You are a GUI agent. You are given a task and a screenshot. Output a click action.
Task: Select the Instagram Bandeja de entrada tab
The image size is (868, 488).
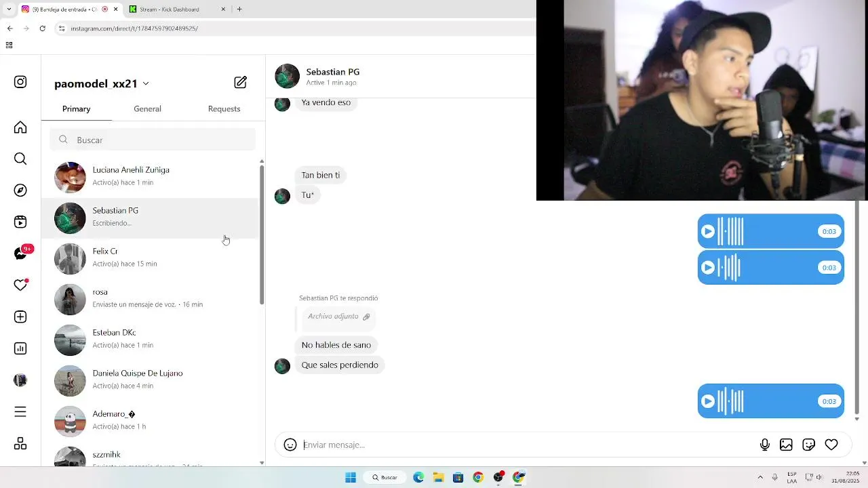click(x=69, y=9)
